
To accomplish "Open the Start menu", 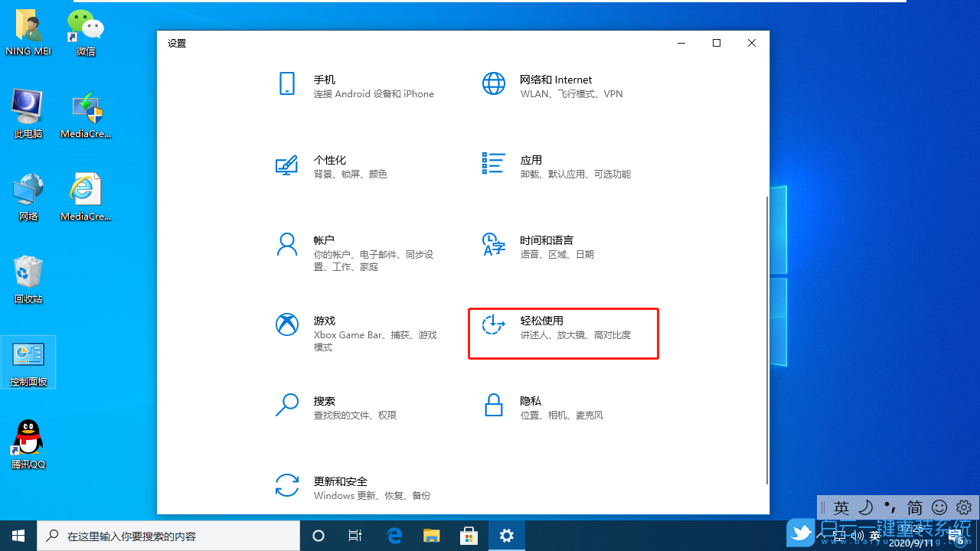I will coord(18,535).
